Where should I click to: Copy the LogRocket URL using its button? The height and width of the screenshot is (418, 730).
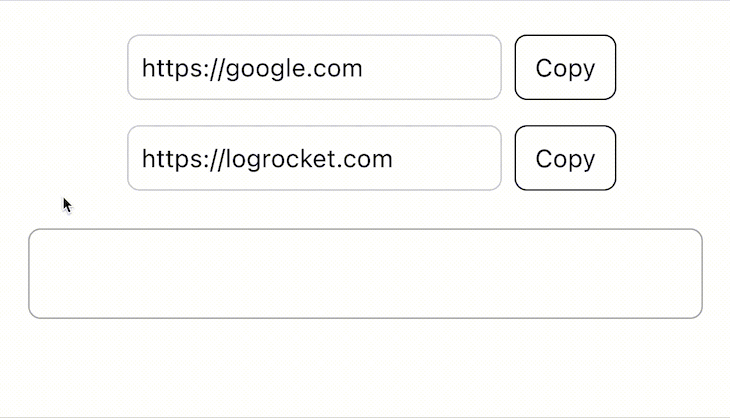tap(565, 158)
